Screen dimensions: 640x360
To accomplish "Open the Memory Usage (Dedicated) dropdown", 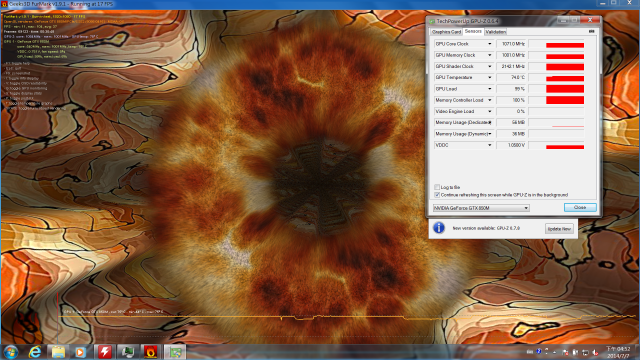I will pos(489,122).
